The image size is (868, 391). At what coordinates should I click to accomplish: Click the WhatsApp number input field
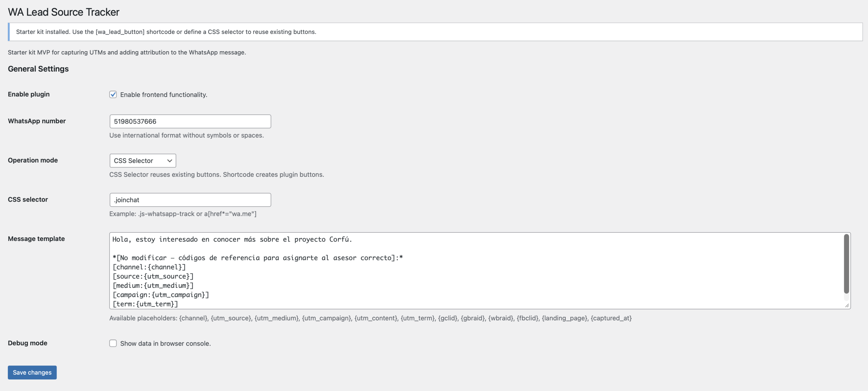pyautogui.click(x=190, y=121)
